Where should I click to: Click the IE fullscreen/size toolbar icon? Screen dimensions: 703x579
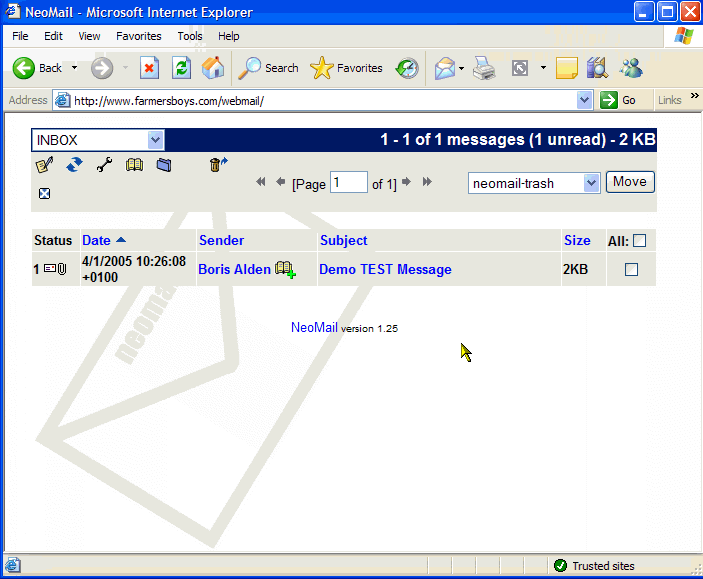520,69
